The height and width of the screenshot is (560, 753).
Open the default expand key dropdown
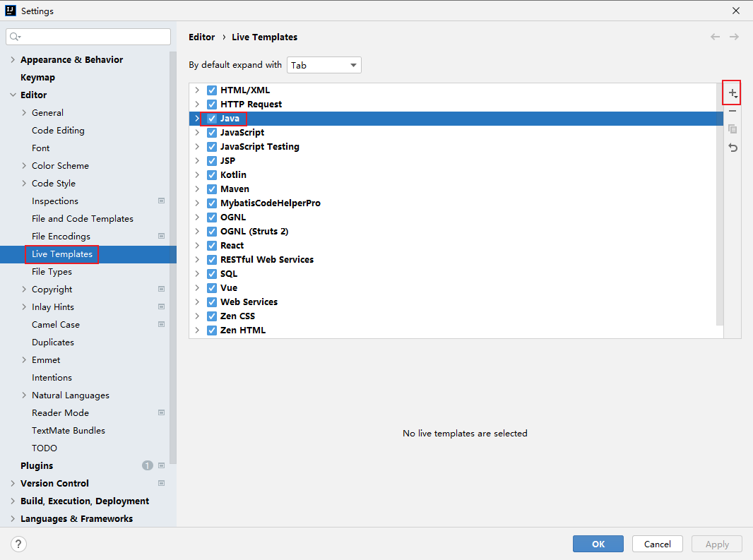(x=324, y=65)
